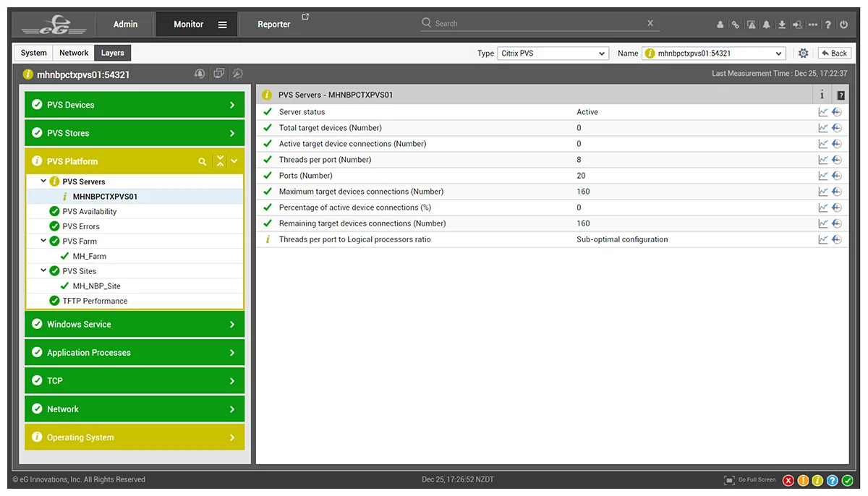The image size is (868, 496).
Task: Open the graph icon for Server status
Action: point(823,112)
